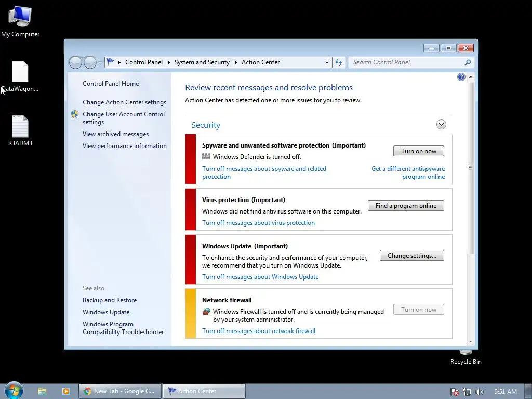The width and height of the screenshot is (532, 399).
Task: Click the 'Windows Update (Important)' heading
Action: tap(245, 246)
